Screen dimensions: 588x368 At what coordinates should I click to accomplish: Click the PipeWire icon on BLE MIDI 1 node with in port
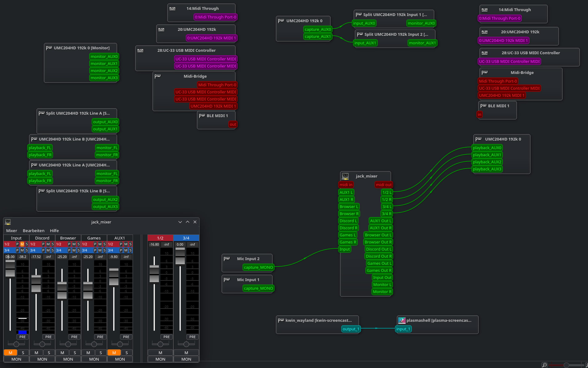(x=483, y=106)
